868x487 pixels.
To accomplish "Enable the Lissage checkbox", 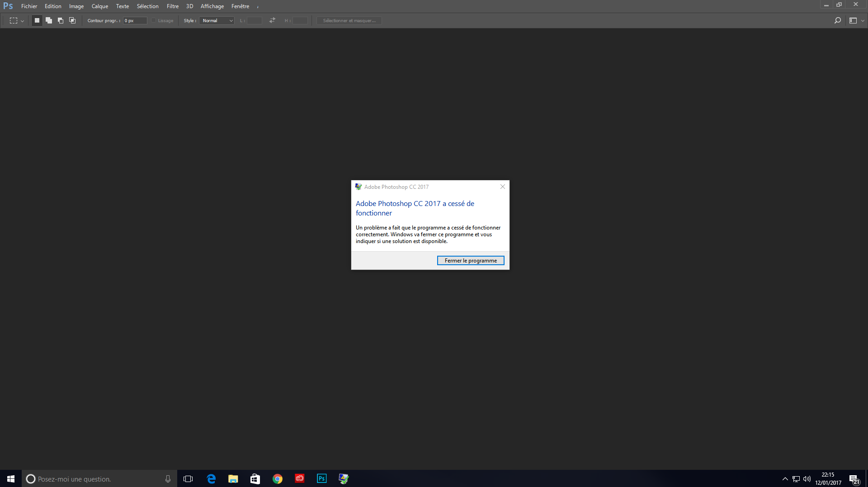I will (x=154, y=20).
